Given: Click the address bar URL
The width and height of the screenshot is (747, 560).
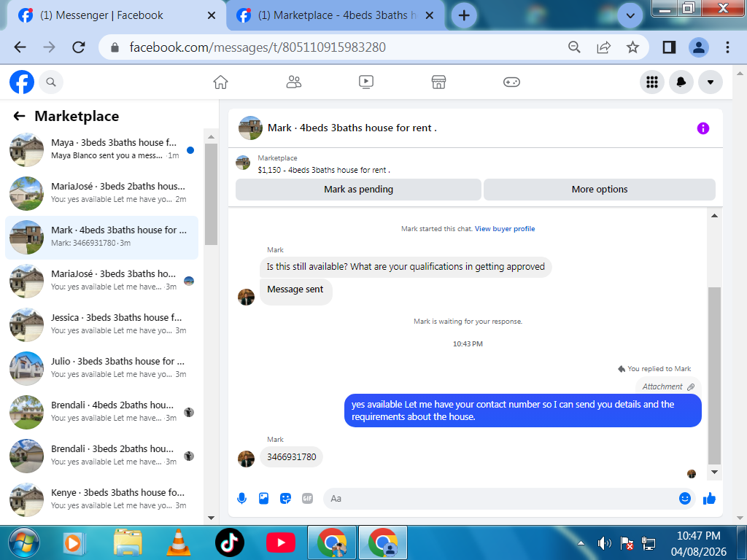Looking at the screenshot, I should tap(258, 47).
